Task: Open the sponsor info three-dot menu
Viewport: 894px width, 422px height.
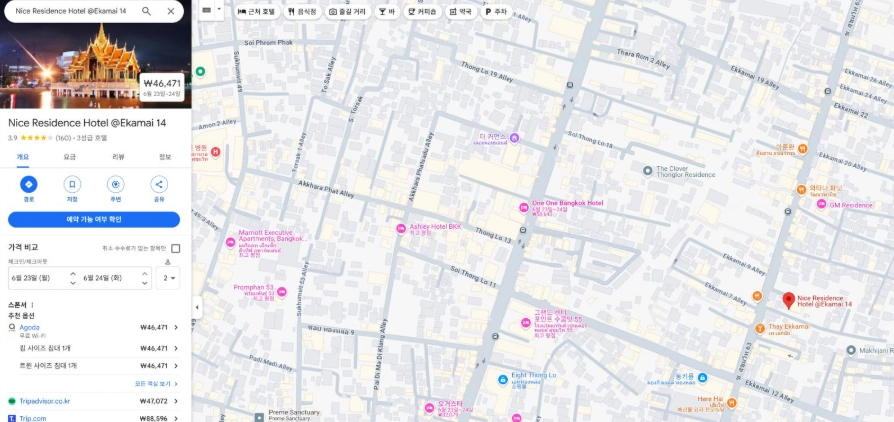Action: pyautogui.click(x=32, y=305)
